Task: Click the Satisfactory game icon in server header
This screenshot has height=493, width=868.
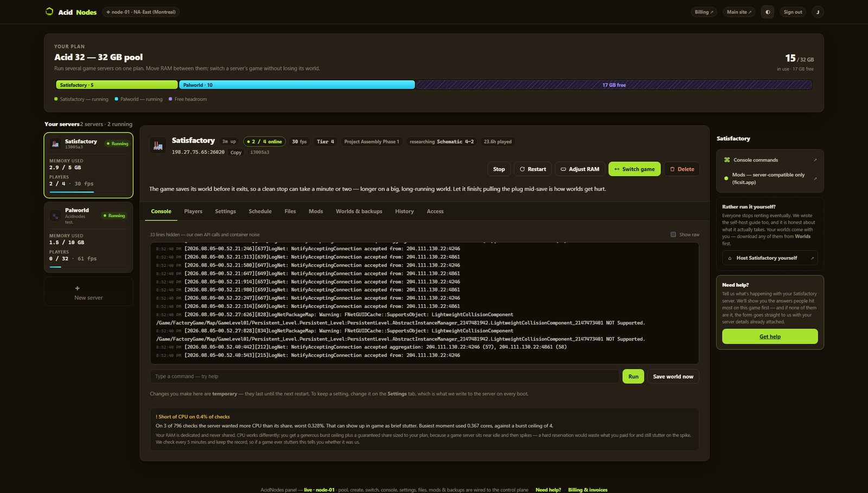Action: 158,146
